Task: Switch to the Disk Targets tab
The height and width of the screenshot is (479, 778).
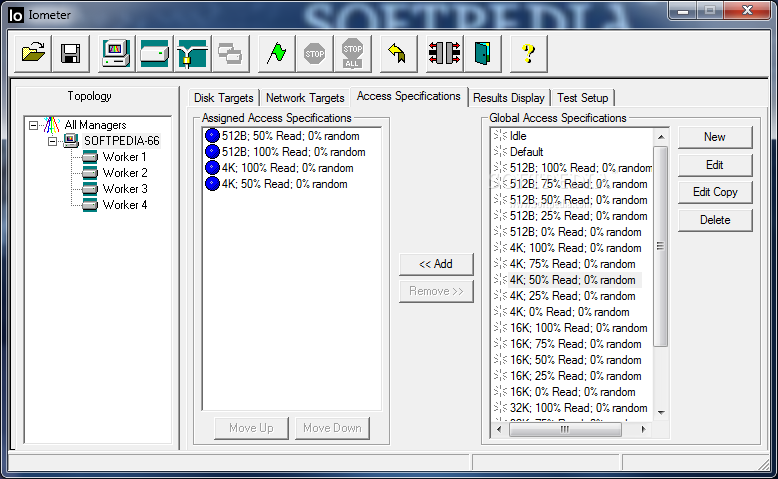Action: coord(224,98)
